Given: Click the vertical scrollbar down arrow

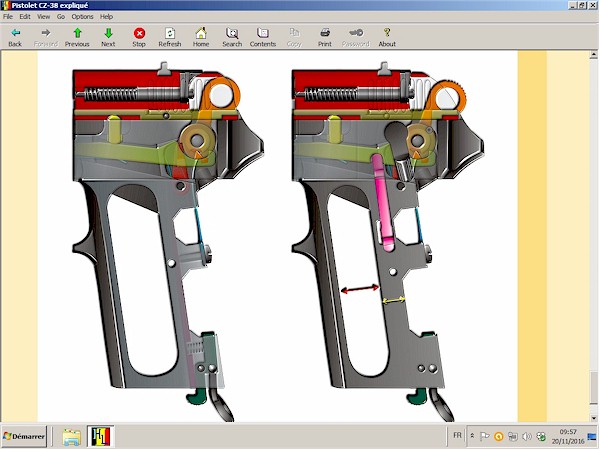Looking at the screenshot, I should [x=593, y=418].
